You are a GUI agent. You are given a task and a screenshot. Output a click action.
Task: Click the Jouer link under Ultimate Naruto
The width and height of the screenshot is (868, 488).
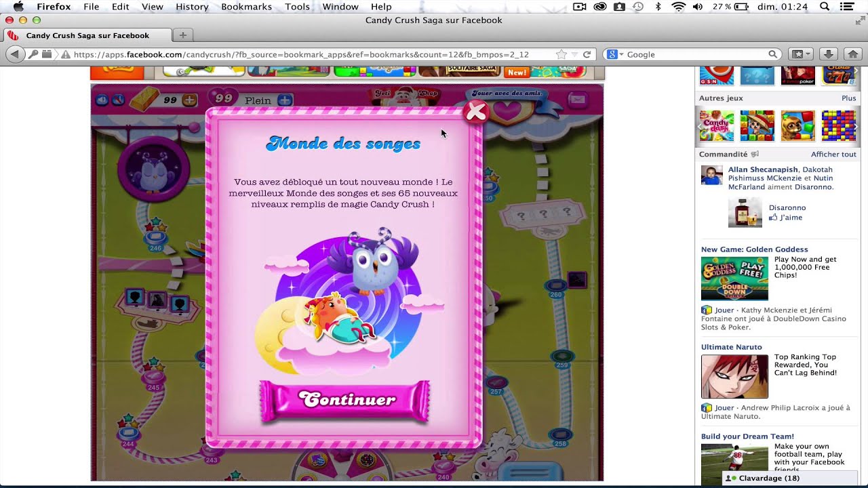pos(724,408)
